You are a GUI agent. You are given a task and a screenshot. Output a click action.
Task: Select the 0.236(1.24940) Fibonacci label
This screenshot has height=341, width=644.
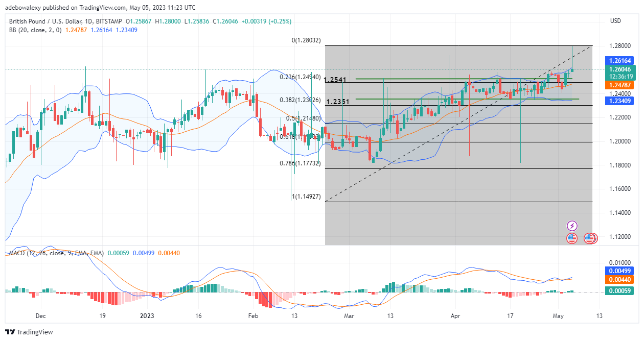coord(300,77)
